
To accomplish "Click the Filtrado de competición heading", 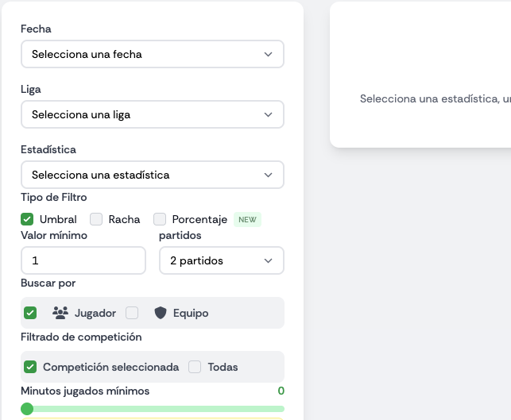I will (x=81, y=337).
